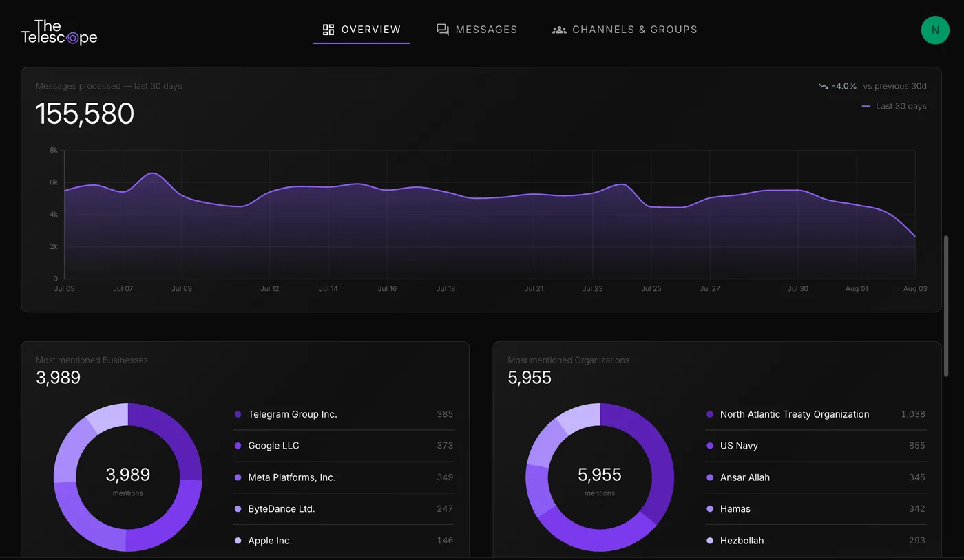964x560 pixels.
Task: Click the Organizations donut chart center 5,955
Action: point(600,475)
